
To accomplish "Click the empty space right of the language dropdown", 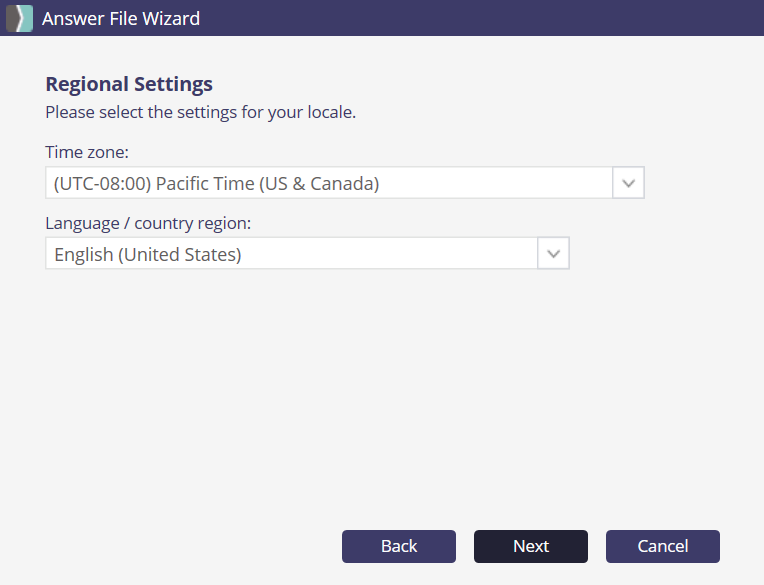I will point(660,254).
